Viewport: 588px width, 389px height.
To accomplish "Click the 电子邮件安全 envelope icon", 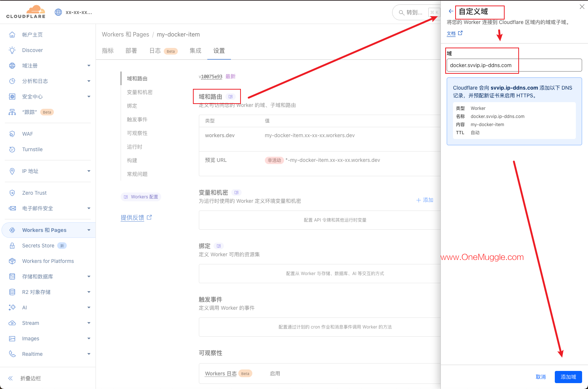I will [12, 208].
